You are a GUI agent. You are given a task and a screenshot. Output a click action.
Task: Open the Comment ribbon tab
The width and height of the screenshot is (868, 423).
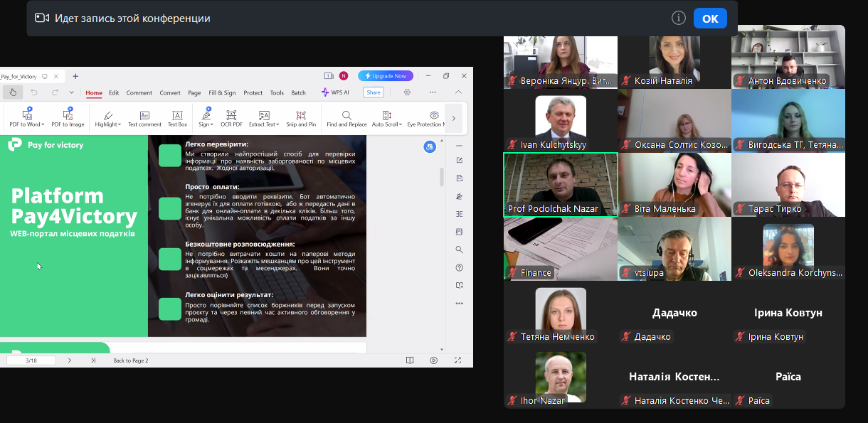(139, 92)
